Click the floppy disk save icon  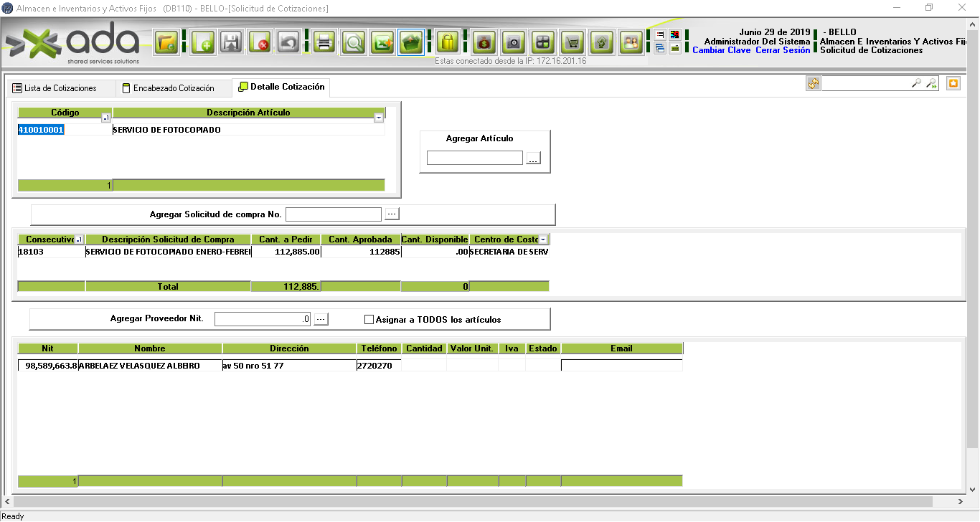click(230, 42)
